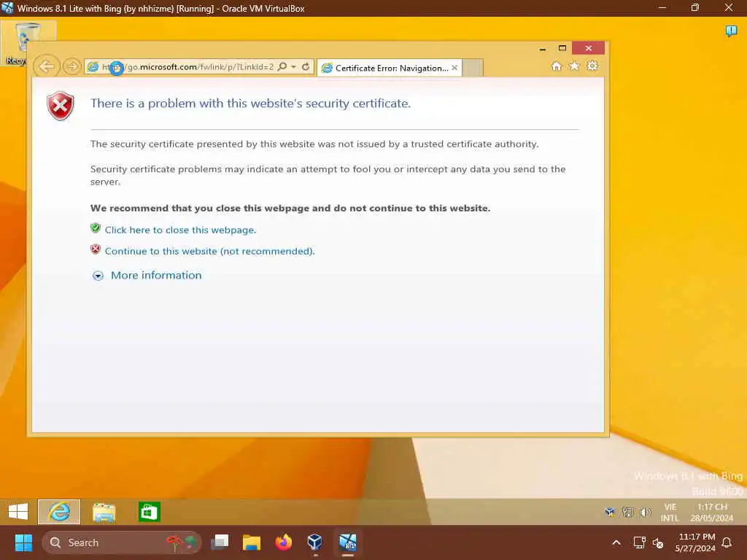Click host clock showing 11:17 PM

[x=695, y=542]
